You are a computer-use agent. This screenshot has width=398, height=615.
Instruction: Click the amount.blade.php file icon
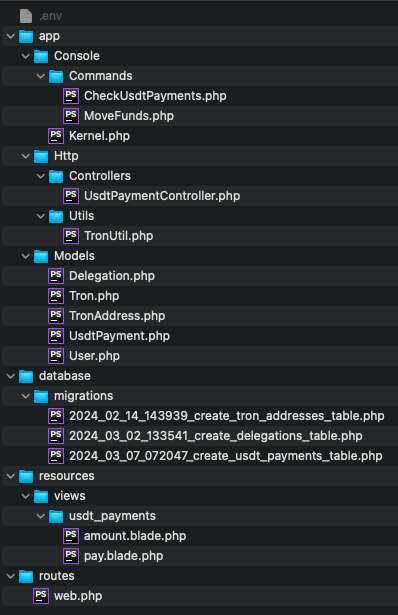coord(71,536)
